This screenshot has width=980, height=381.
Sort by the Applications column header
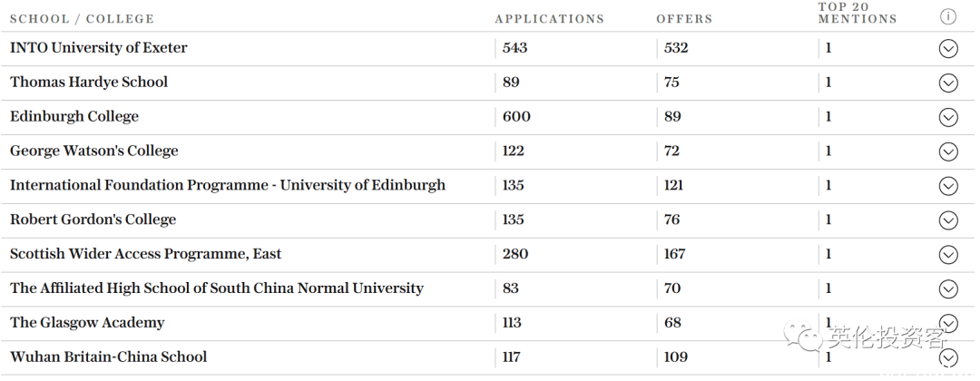click(x=549, y=19)
